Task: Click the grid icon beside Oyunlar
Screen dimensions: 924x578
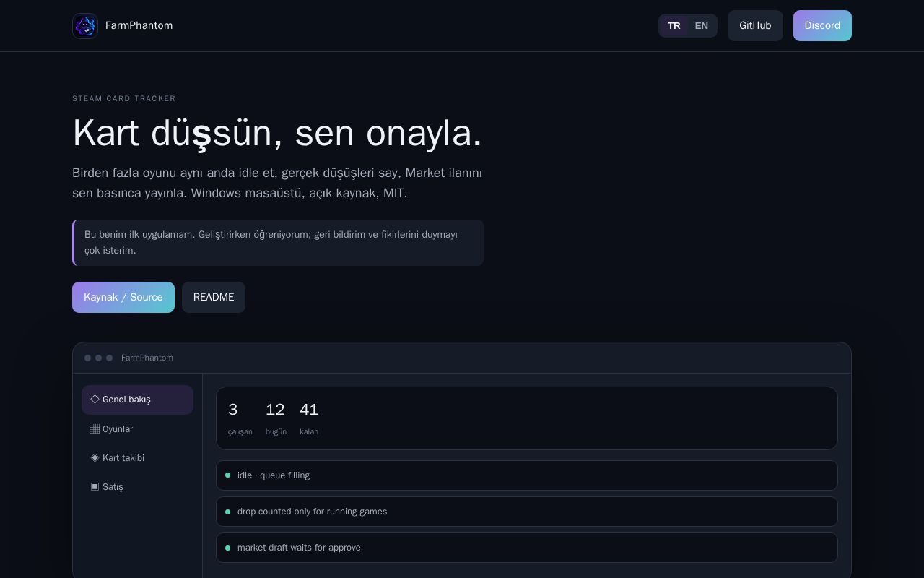Action: [95, 428]
